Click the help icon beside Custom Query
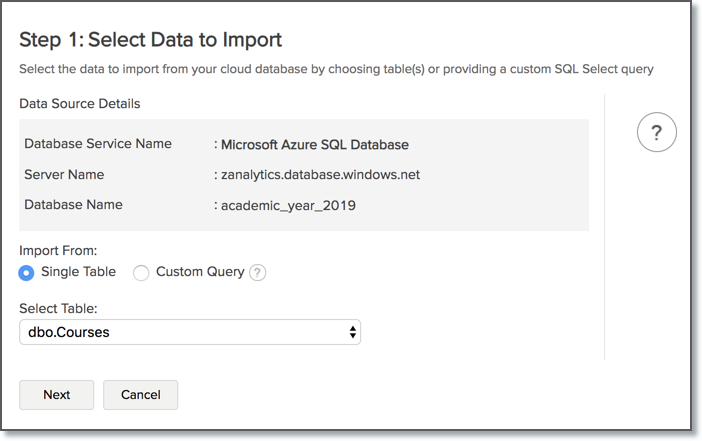Screen dimensions: 702x441 pyautogui.click(x=257, y=273)
